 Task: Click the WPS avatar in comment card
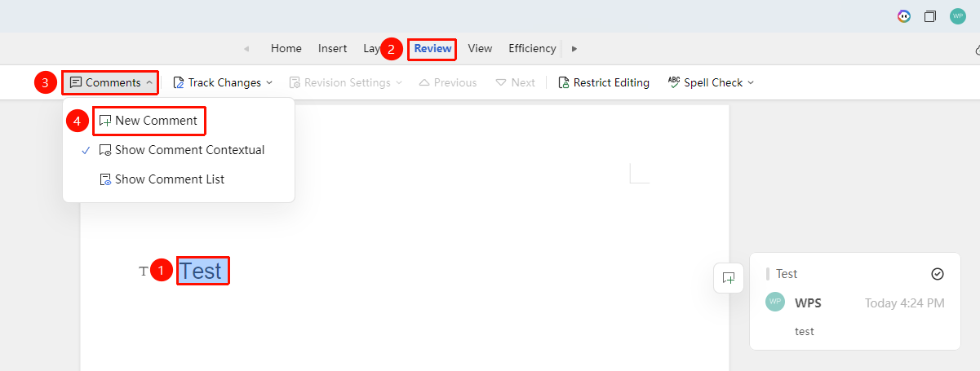[x=775, y=302]
